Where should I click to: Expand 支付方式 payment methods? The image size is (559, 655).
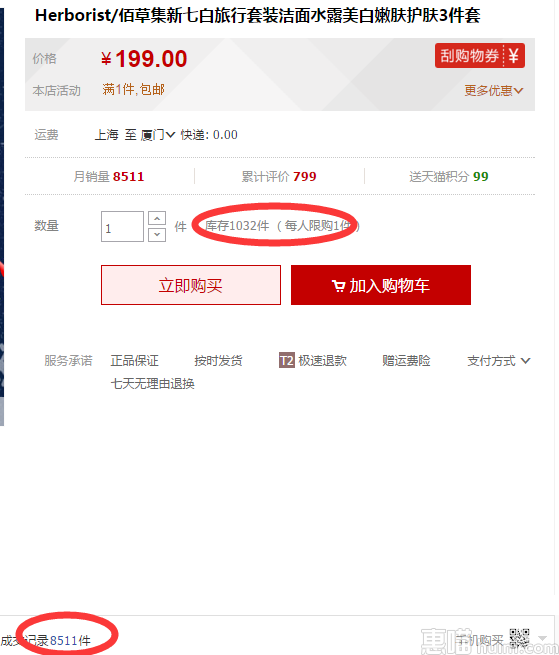point(498,361)
